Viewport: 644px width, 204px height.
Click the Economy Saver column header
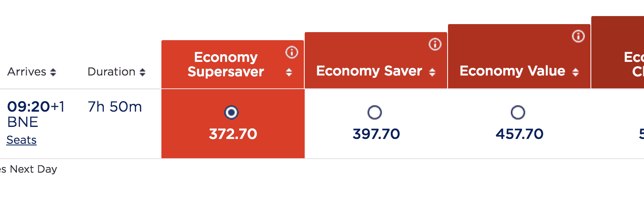coord(369,71)
